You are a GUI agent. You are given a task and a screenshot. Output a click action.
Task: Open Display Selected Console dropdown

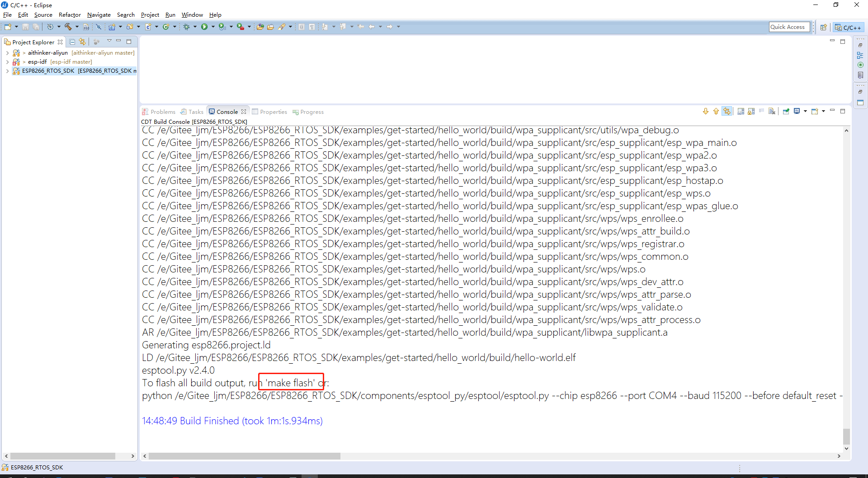click(x=805, y=112)
